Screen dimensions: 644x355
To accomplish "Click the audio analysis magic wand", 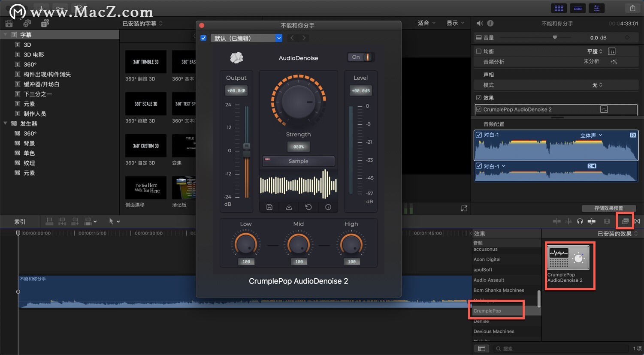I will pyautogui.click(x=614, y=62).
